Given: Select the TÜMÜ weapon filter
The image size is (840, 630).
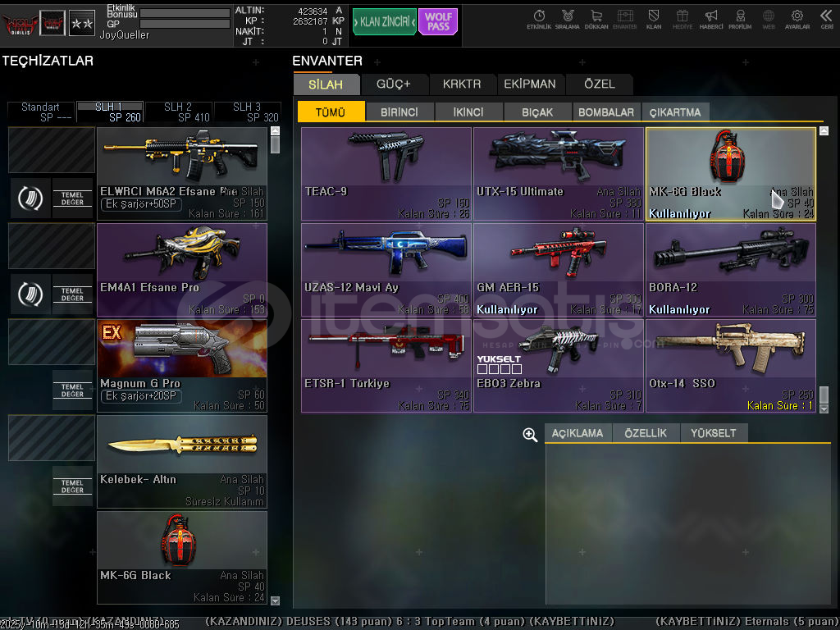Looking at the screenshot, I should [331, 112].
